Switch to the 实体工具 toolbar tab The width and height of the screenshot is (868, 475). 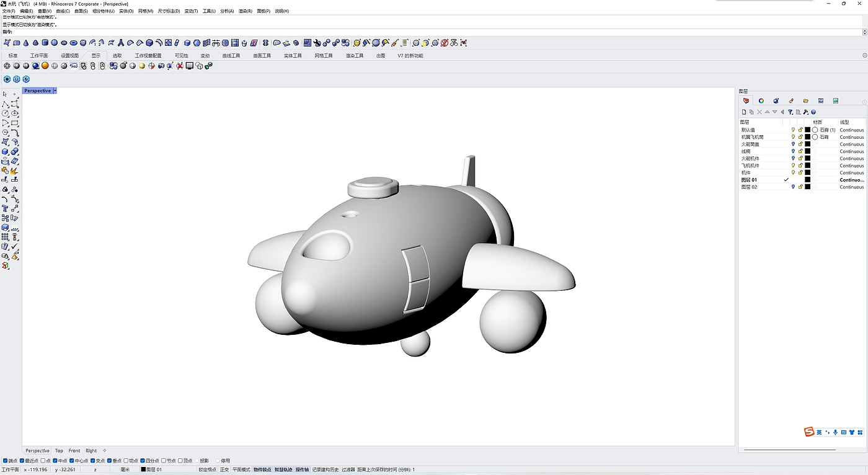[x=293, y=56]
